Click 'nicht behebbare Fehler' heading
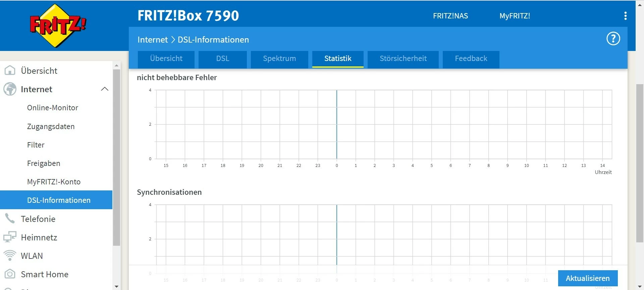Image resolution: width=644 pixels, height=290 pixels. pyautogui.click(x=177, y=77)
